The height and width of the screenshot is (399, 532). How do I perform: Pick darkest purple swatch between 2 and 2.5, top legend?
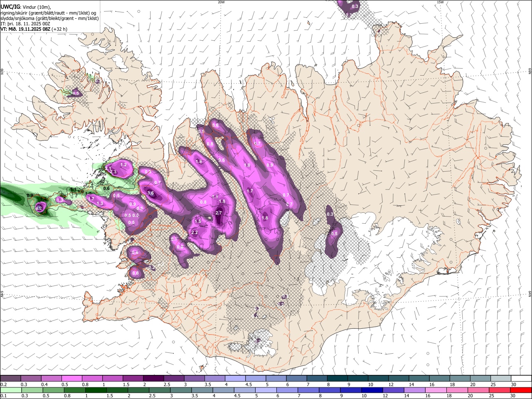click(x=153, y=378)
